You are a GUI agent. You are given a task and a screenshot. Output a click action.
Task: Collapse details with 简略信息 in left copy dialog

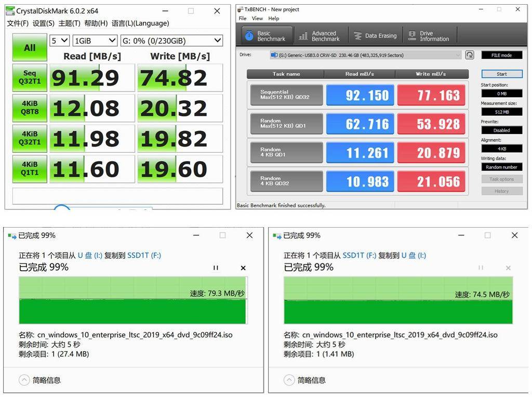39,380
